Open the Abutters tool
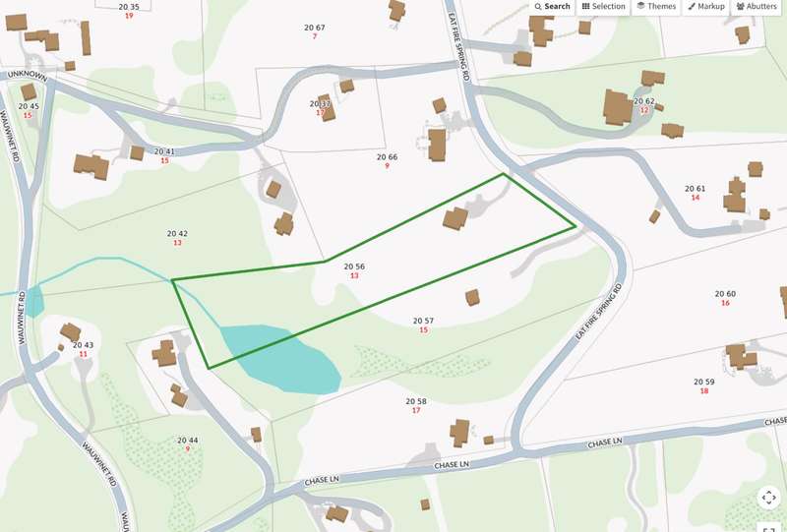This screenshot has width=787, height=532. [x=757, y=7]
